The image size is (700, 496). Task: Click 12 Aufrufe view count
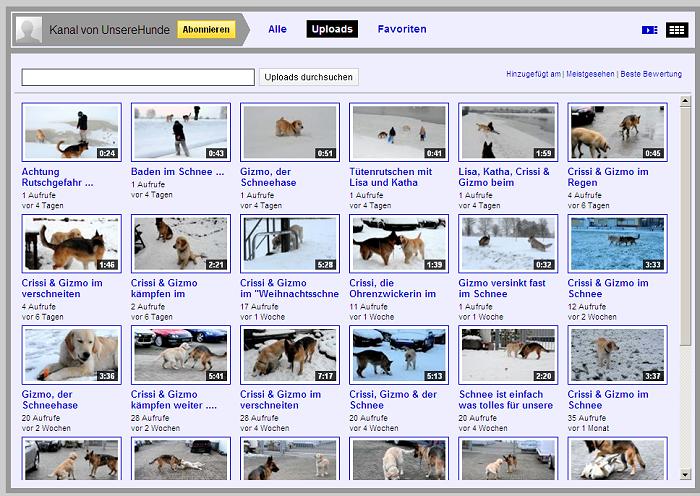point(587,307)
